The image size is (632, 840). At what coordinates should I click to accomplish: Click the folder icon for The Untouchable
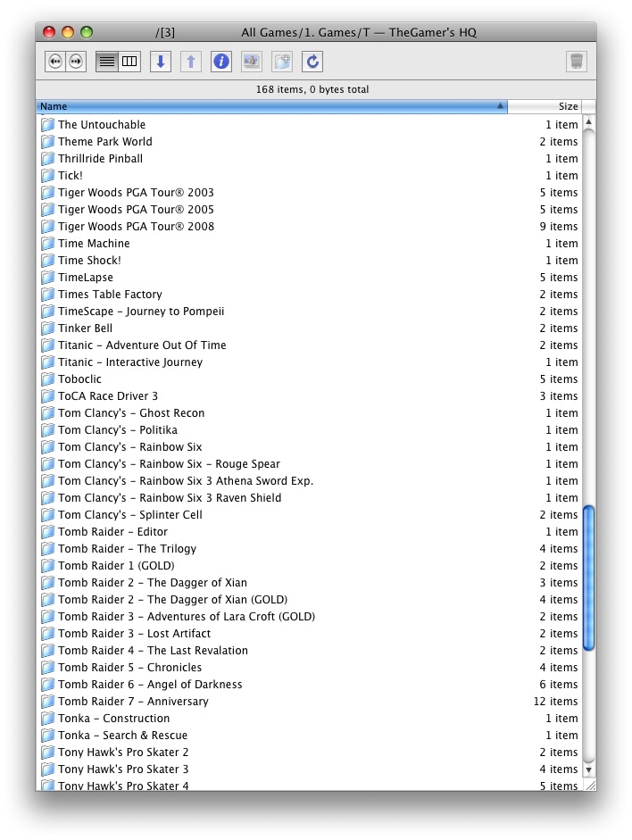coord(48,125)
